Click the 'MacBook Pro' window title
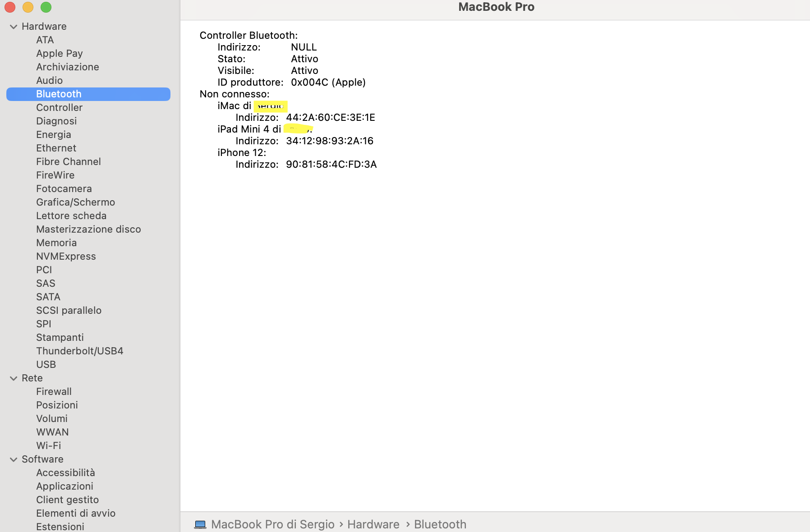 coord(497,7)
